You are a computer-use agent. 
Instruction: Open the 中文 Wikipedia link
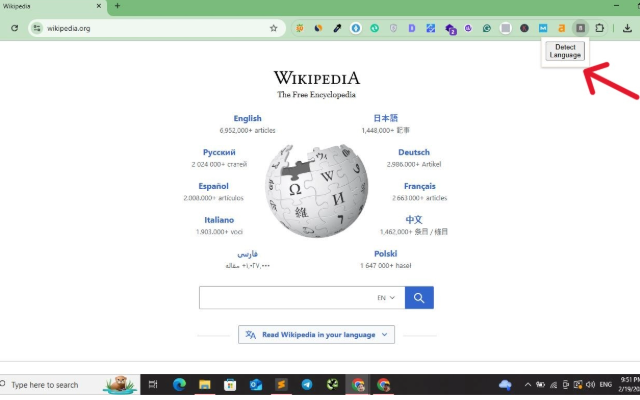point(414,220)
